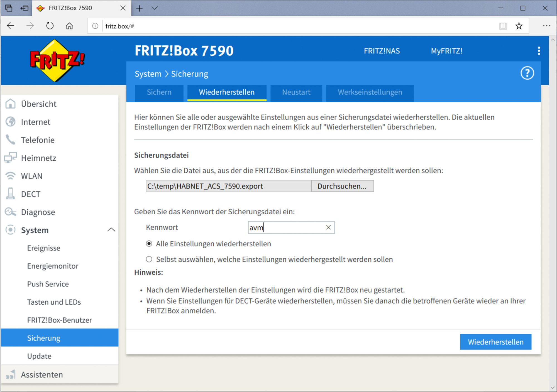Open FRITZ!NAS link in header

[x=382, y=51]
